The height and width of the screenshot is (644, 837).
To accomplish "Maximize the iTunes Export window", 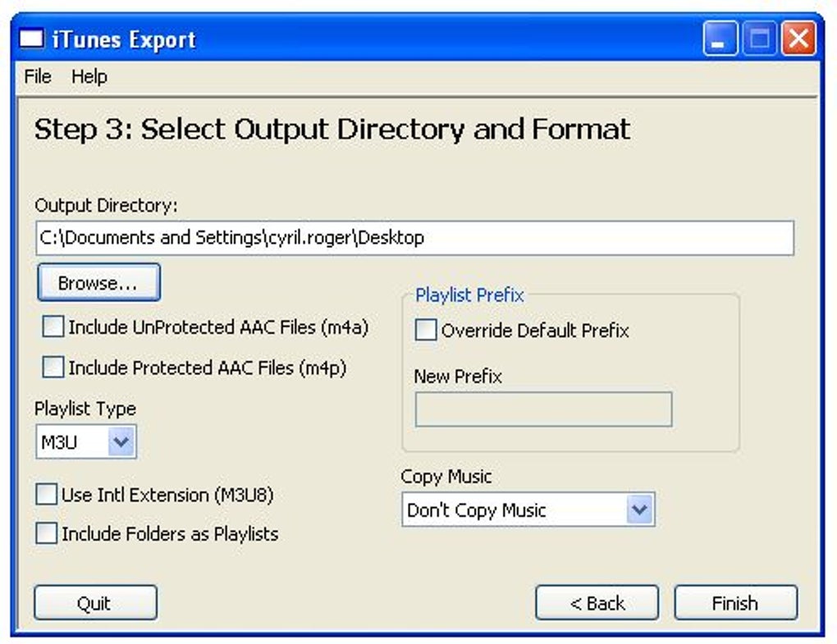I will coord(759,39).
